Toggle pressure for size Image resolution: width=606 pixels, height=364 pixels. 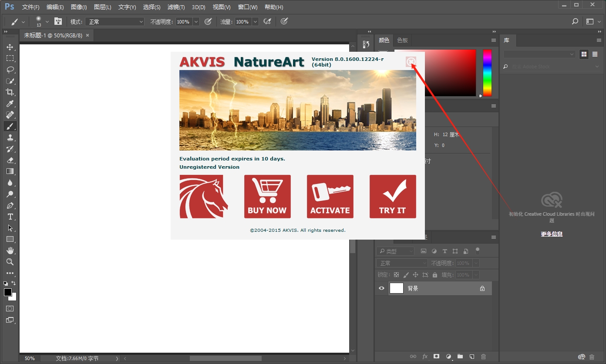[x=284, y=21]
